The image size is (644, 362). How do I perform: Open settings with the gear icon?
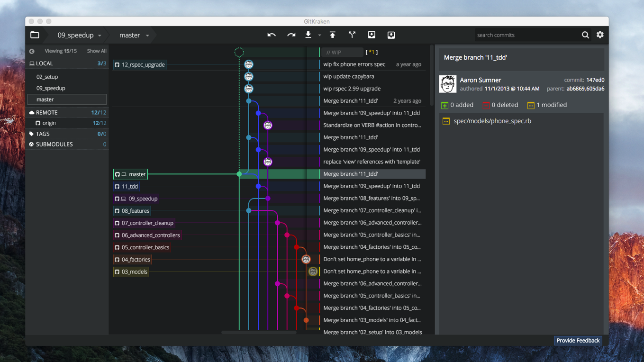coord(600,35)
